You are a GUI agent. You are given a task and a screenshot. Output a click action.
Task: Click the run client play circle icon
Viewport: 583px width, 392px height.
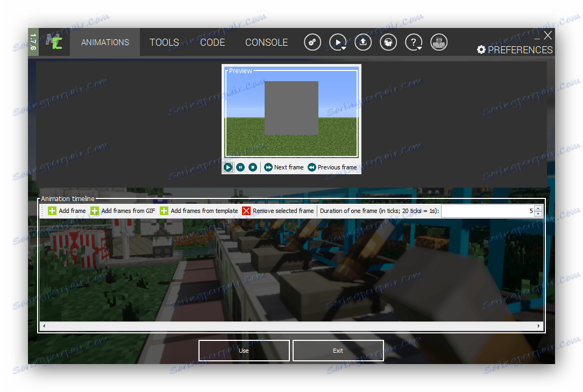tap(338, 42)
